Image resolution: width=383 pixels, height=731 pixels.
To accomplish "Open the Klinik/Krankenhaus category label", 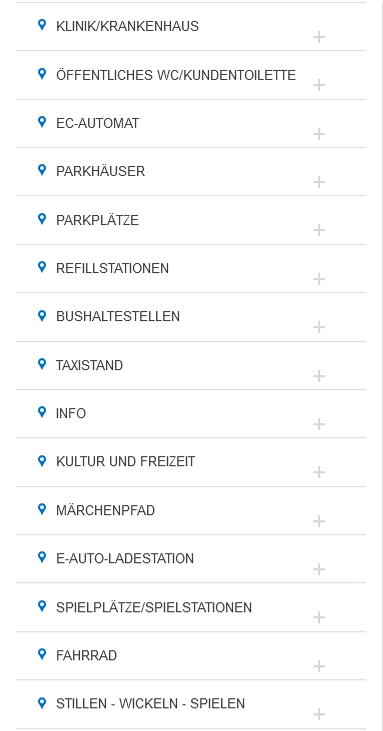I will pyautogui.click(x=127, y=27).
